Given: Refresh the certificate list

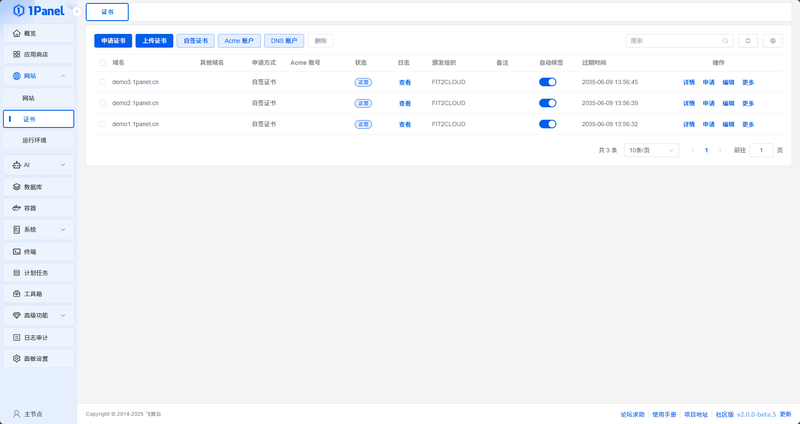Looking at the screenshot, I should 748,41.
